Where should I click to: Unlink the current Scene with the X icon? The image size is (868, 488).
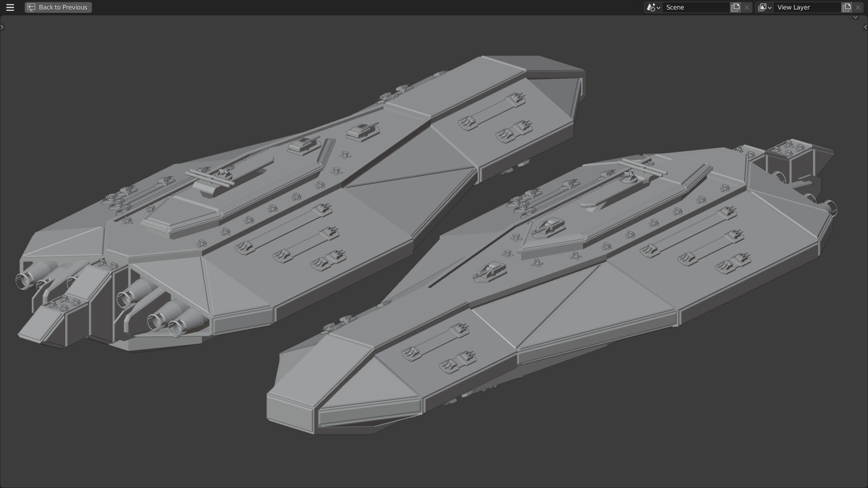point(747,7)
